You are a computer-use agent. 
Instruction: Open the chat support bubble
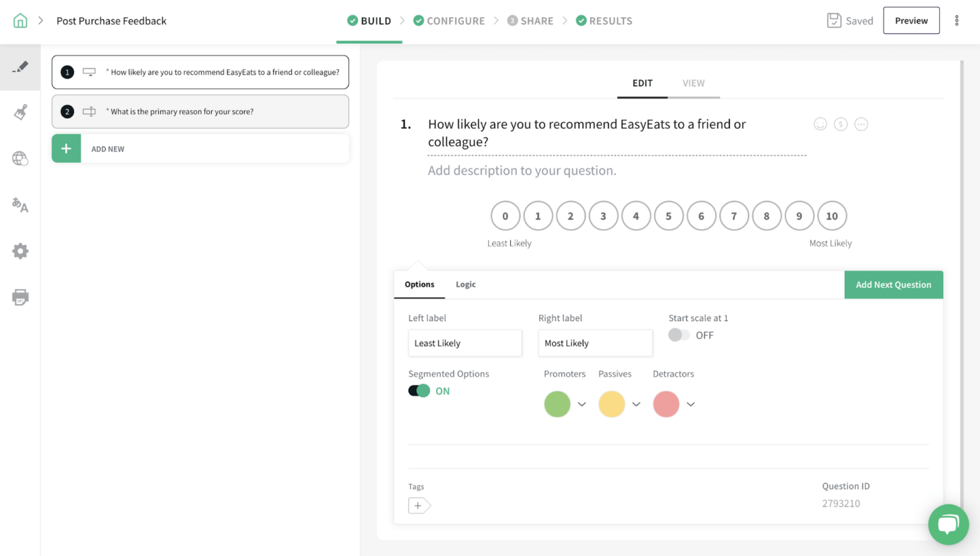948,524
